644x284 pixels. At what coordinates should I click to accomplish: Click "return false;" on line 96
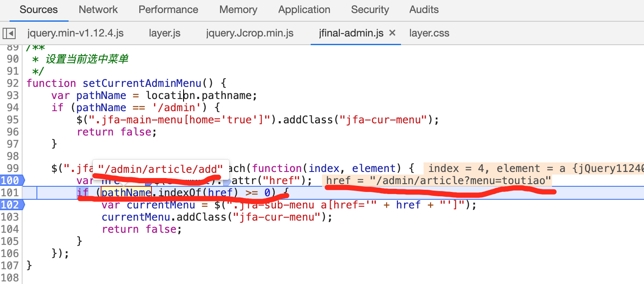click(117, 132)
